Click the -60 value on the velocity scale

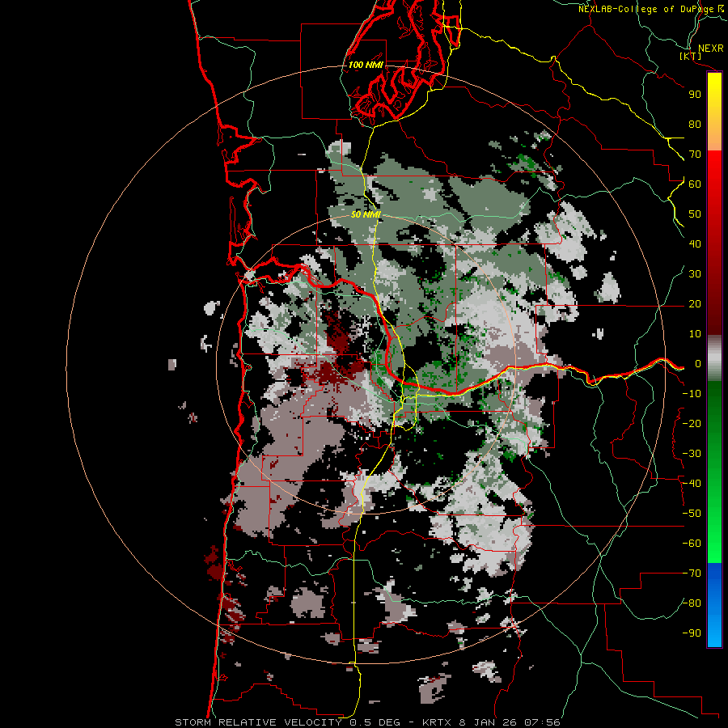point(692,544)
